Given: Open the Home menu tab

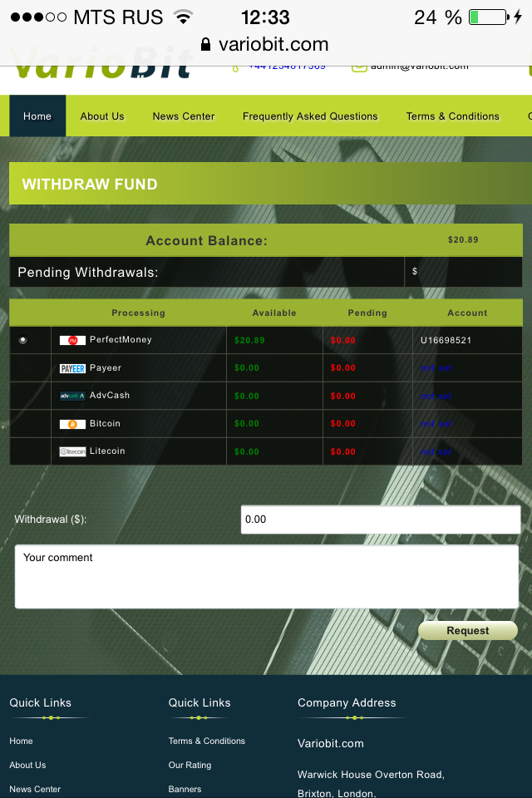Looking at the screenshot, I should coord(37,116).
